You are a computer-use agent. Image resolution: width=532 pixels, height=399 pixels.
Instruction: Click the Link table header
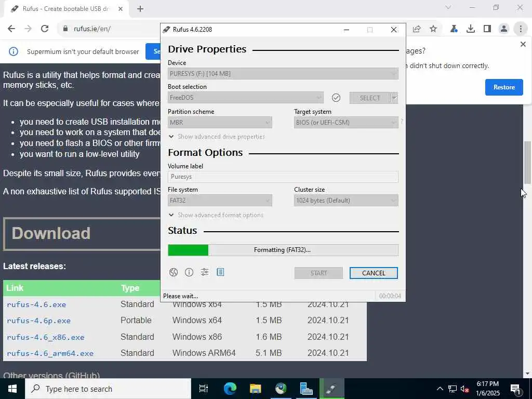tap(15, 288)
